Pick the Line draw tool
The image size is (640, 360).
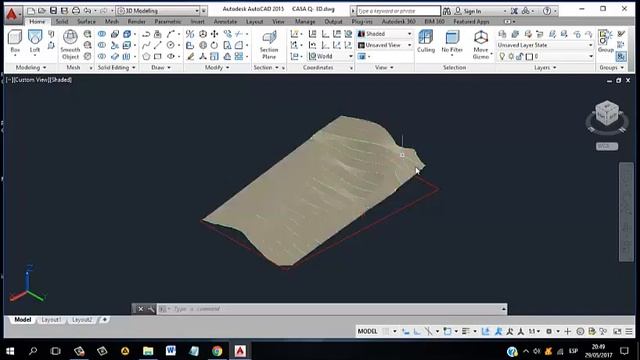[158, 45]
